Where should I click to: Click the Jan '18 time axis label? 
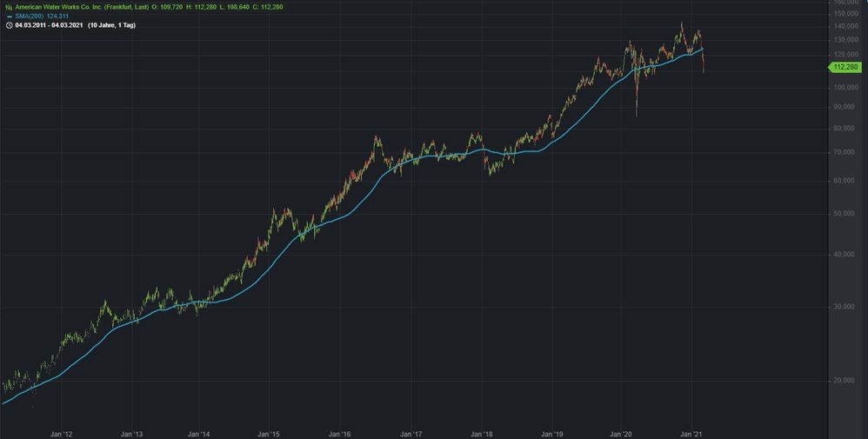tap(482, 433)
